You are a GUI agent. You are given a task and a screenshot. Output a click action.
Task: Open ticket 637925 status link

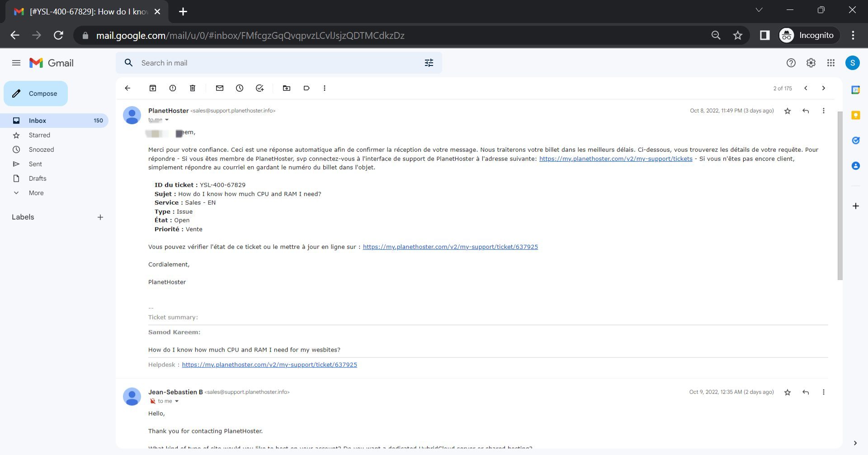tap(450, 247)
